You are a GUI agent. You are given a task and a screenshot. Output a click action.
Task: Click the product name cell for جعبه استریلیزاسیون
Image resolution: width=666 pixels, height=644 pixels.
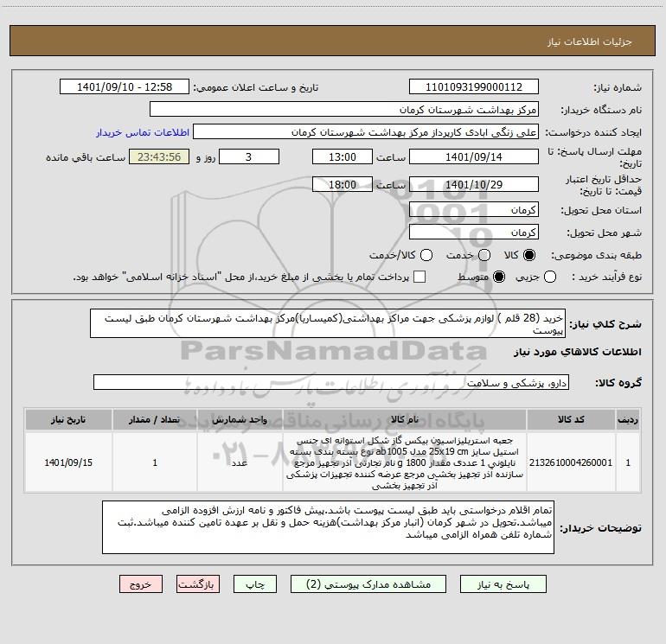(405, 462)
